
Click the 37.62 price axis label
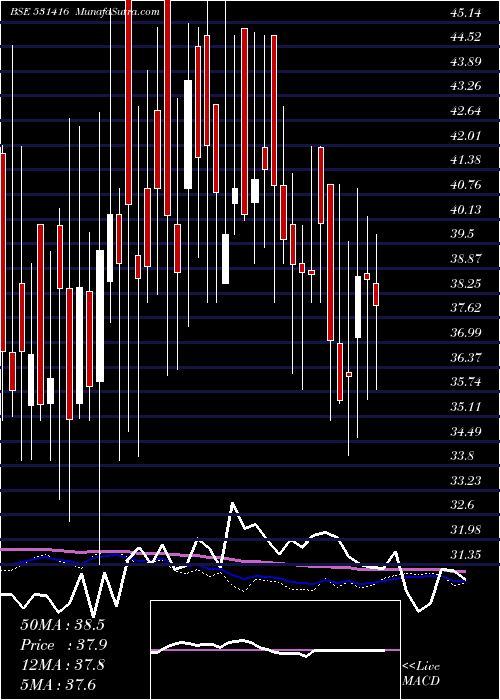[466, 308]
